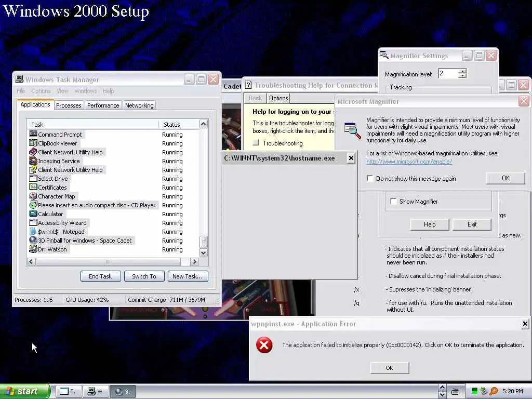
Task: Open the Windows menu in Task Manager
Action: pos(86,91)
